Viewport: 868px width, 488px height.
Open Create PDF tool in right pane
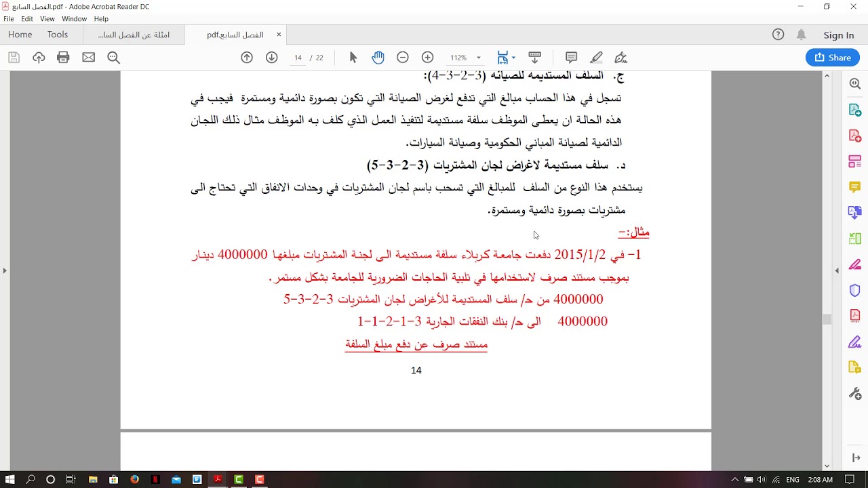(x=854, y=136)
